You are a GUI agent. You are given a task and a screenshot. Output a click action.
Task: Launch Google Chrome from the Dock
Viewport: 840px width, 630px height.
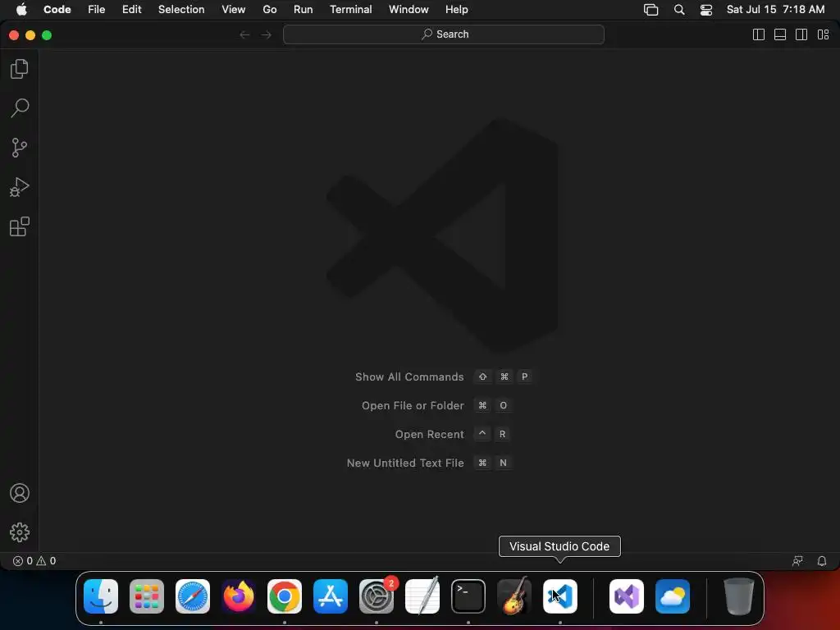point(285,596)
